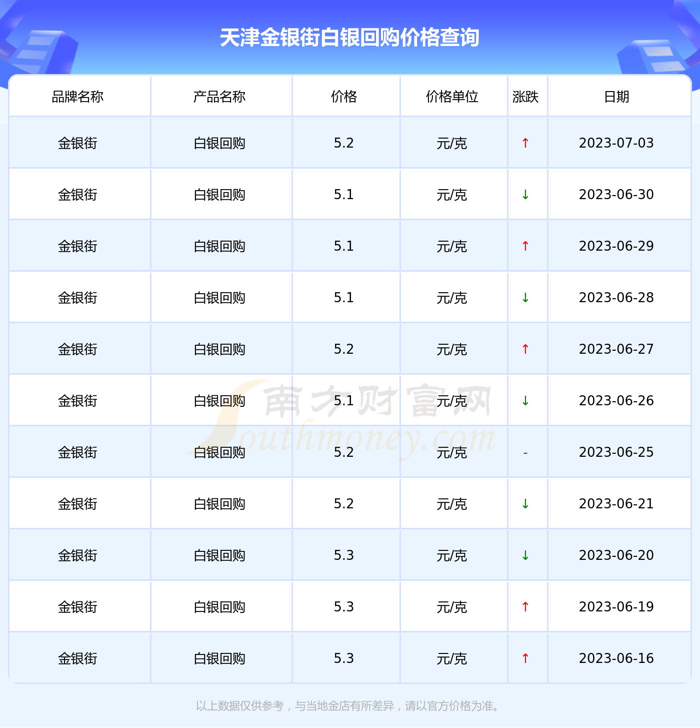This screenshot has height=728, width=700.
Task: Select the 产品名称 column header
Action: [219, 97]
